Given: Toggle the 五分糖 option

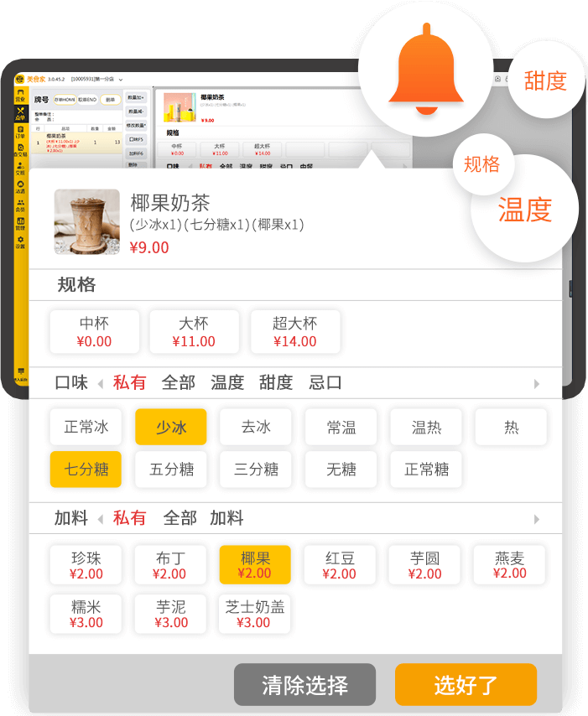Looking at the screenshot, I should click(171, 469).
